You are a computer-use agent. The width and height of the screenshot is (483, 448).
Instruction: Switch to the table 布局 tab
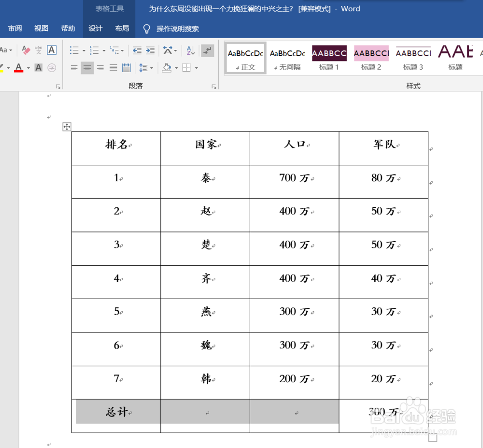click(122, 29)
